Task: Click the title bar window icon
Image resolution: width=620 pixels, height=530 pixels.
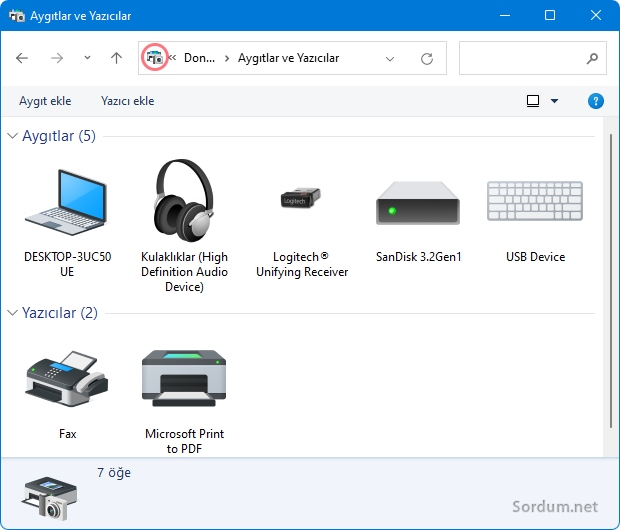Action: 17,16
